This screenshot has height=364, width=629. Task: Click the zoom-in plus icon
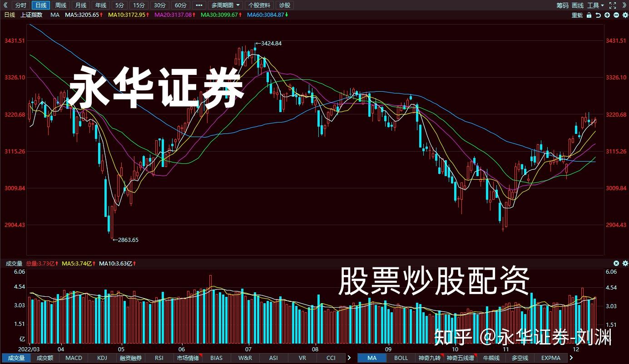[607, 15]
